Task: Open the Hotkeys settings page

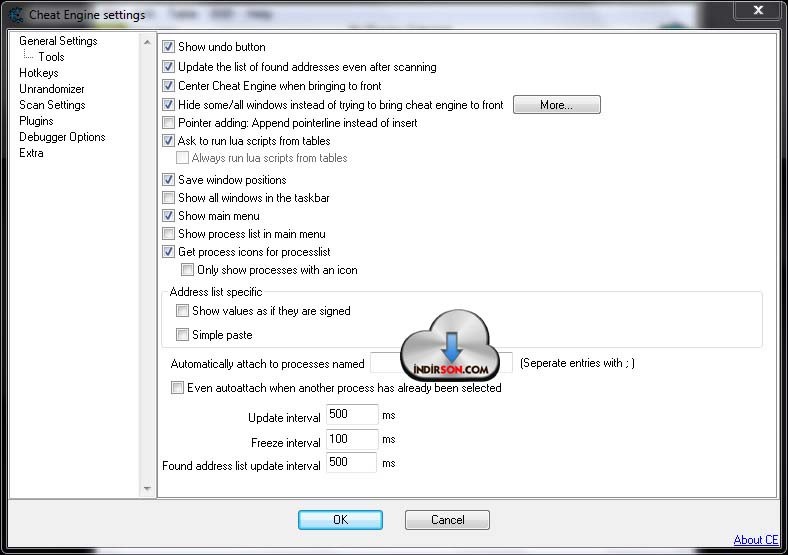Action: click(x=39, y=73)
